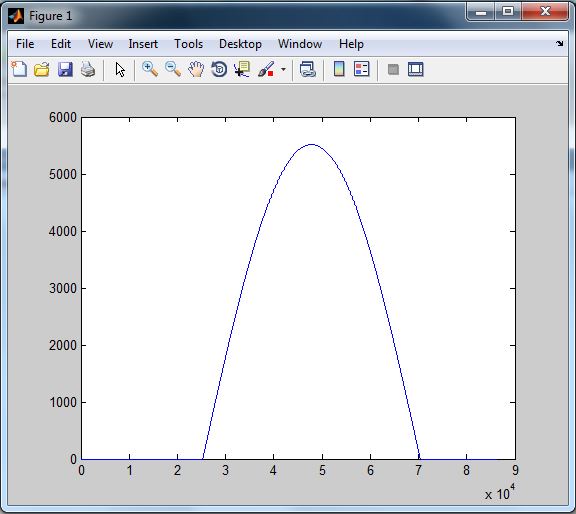The height and width of the screenshot is (514, 576).
Task: Dock the figure using the menu bar arrow
Action: 559,43
